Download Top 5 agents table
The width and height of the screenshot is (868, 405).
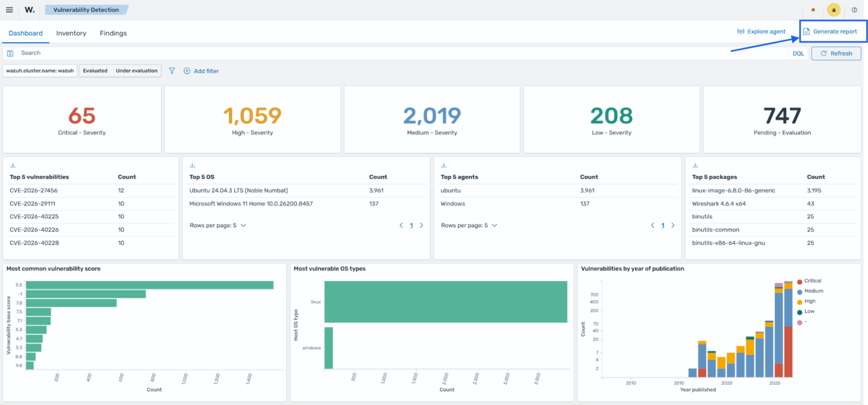(x=444, y=165)
